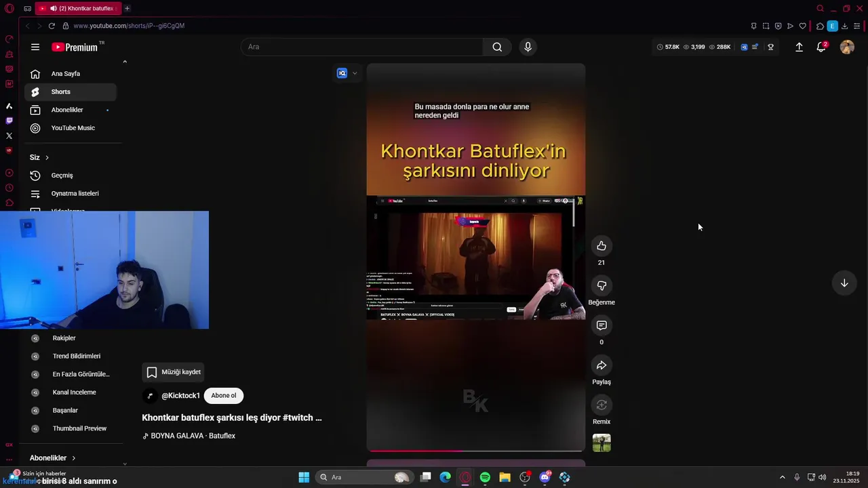This screenshot has width=868, height=488.
Task: Like the Short with thumbs up
Action: 601,246
